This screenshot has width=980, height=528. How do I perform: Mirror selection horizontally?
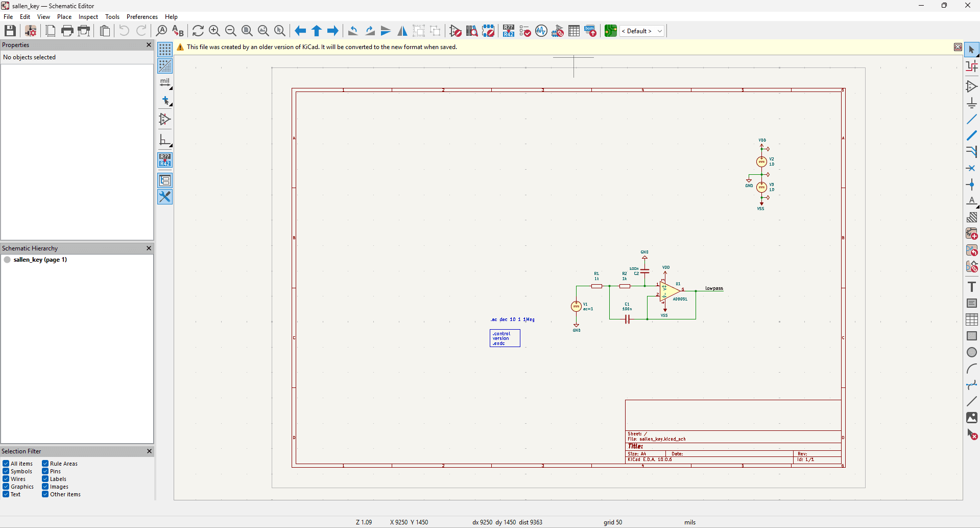click(402, 31)
